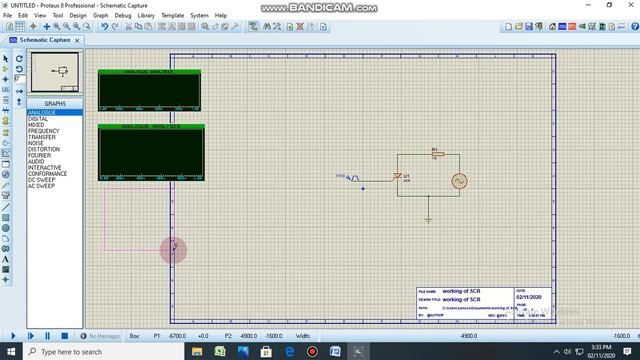
Task: Click the Open Project folder icon
Action: [518, 27]
